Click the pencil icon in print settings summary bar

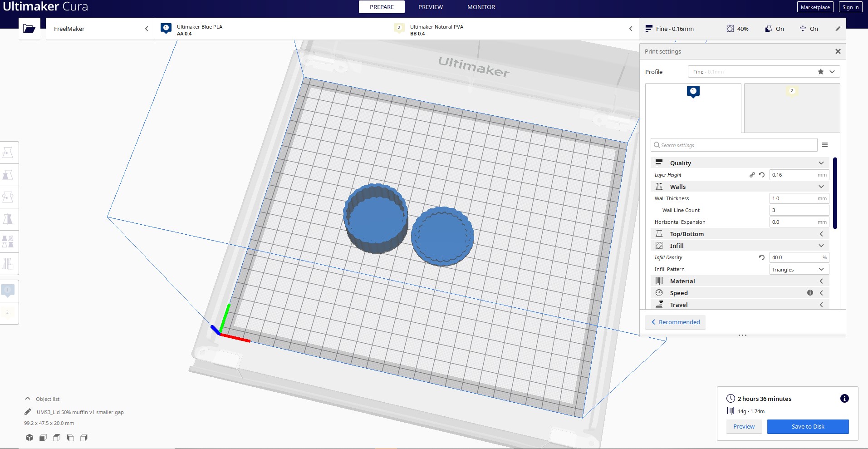coord(838,29)
